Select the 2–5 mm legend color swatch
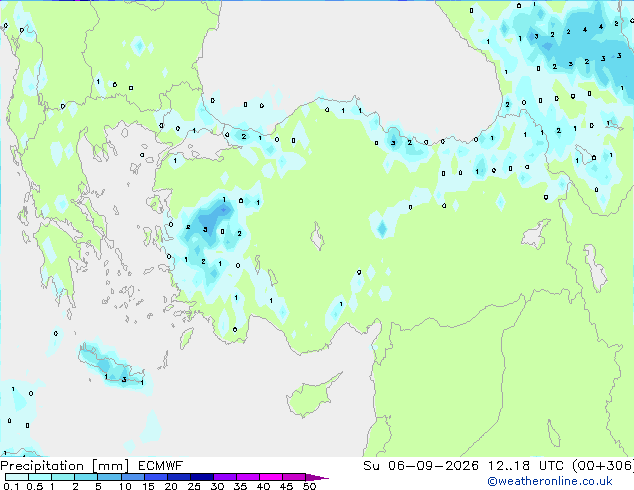Screen dimensions: 634x490 [x=86, y=477]
